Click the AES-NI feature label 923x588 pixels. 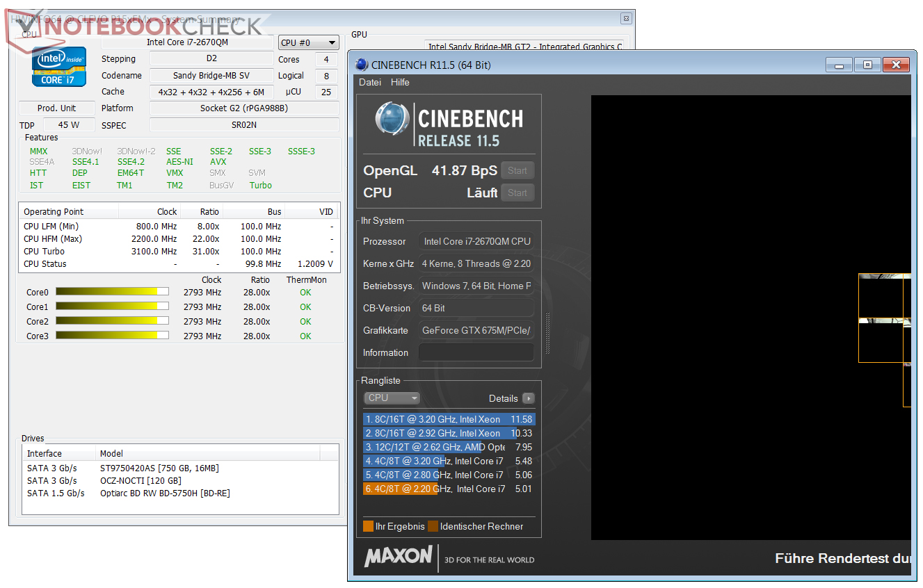point(178,162)
